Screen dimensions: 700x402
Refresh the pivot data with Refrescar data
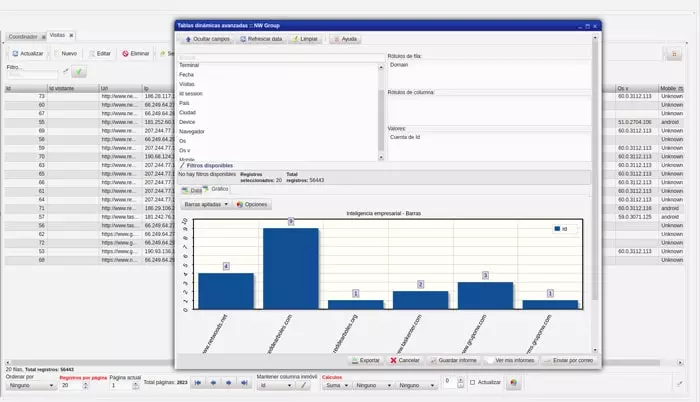[x=260, y=38]
